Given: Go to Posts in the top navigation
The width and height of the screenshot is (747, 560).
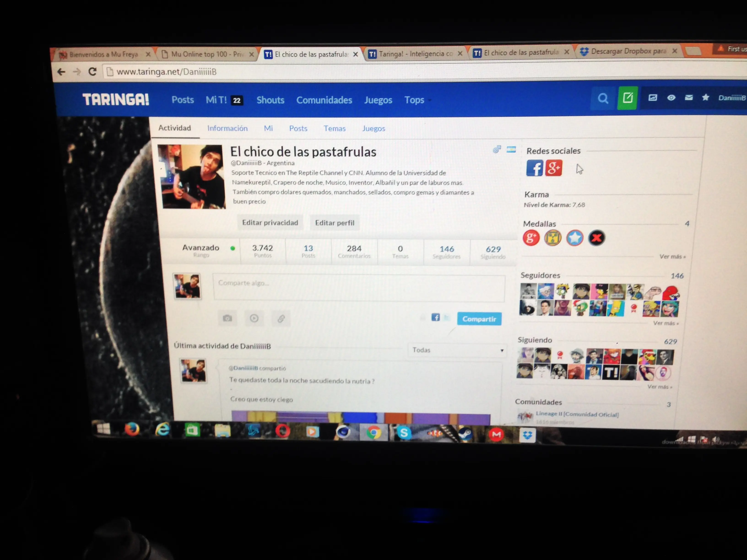Looking at the screenshot, I should [x=183, y=100].
